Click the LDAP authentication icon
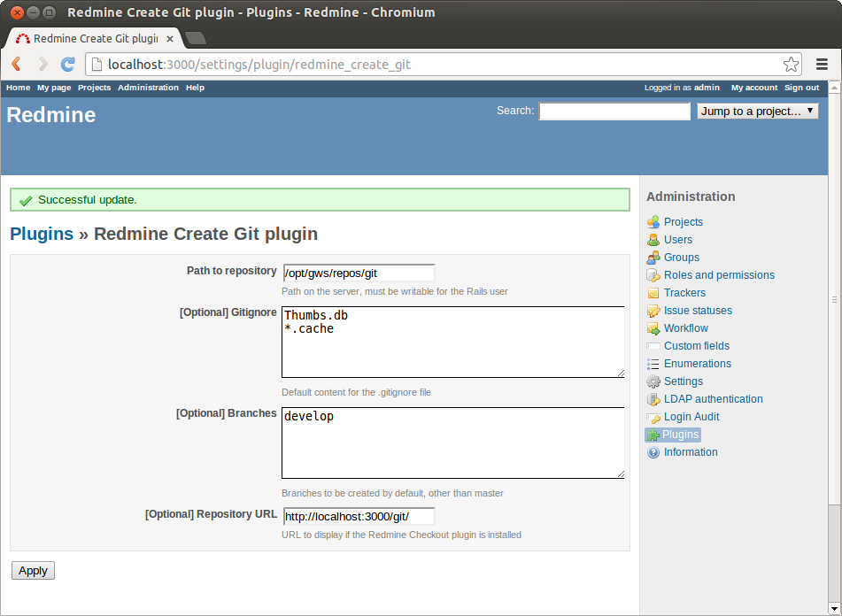Viewport: 842px width, 616px height. point(653,398)
